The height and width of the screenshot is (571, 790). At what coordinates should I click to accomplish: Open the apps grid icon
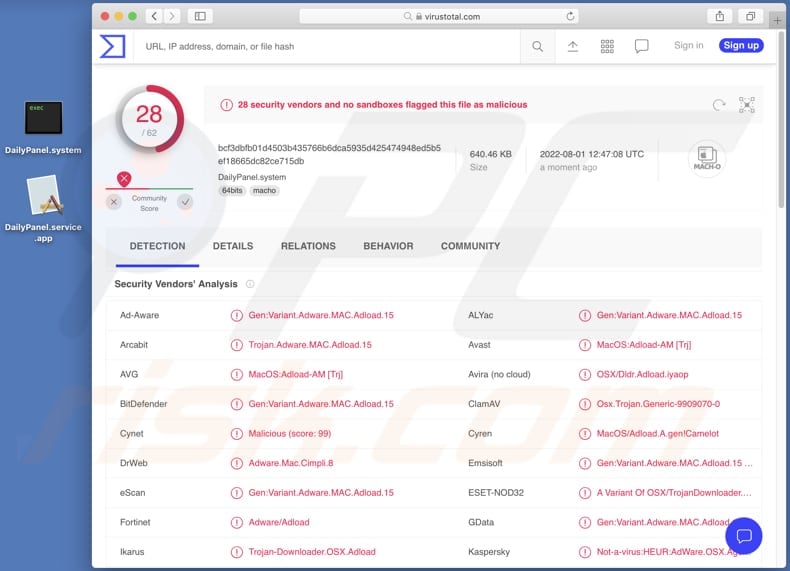[x=607, y=46]
